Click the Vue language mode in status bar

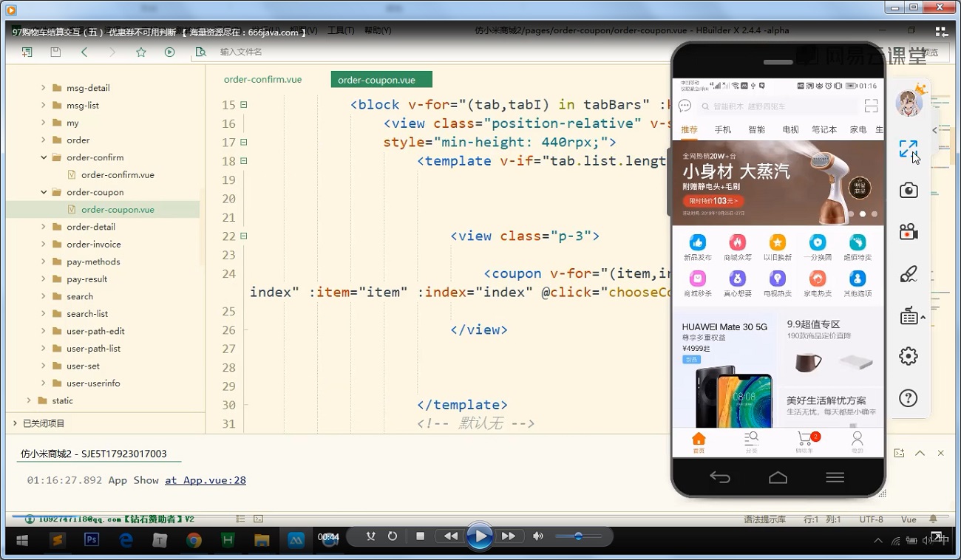coord(909,519)
